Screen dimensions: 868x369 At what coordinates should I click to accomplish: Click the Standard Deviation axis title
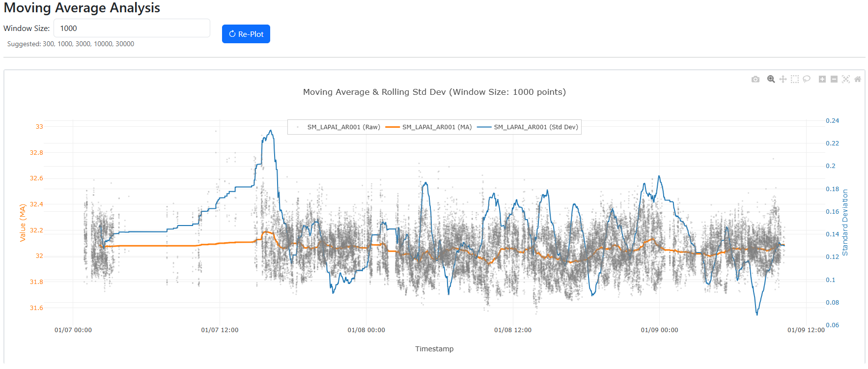click(845, 223)
